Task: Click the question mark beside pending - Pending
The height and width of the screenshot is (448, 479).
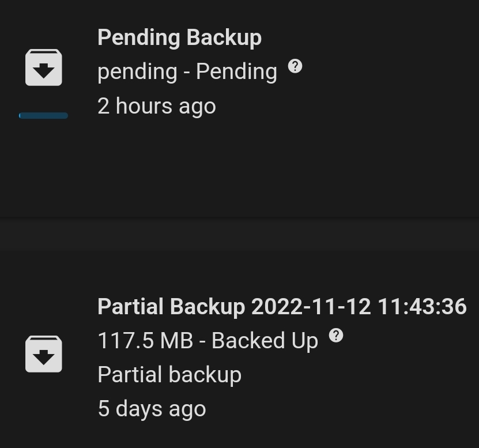Action: 295,66
